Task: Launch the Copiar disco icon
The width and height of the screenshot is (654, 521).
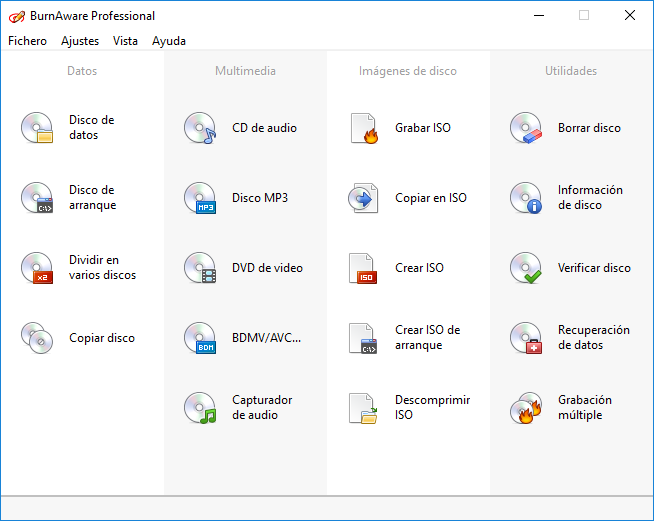Action: [37, 338]
